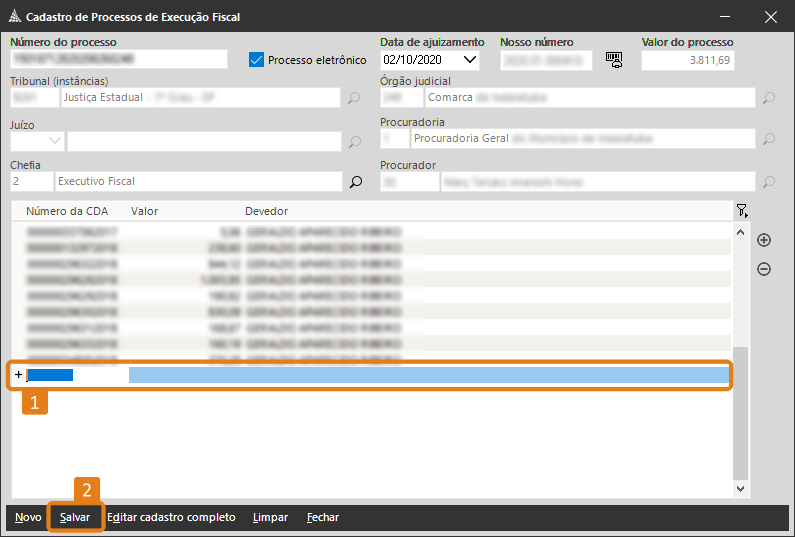Image resolution: width=795 pixels, height=537 pixels.
Task: Click the barcode icon beside Nosso número
Action: click(x=614, y=60)
